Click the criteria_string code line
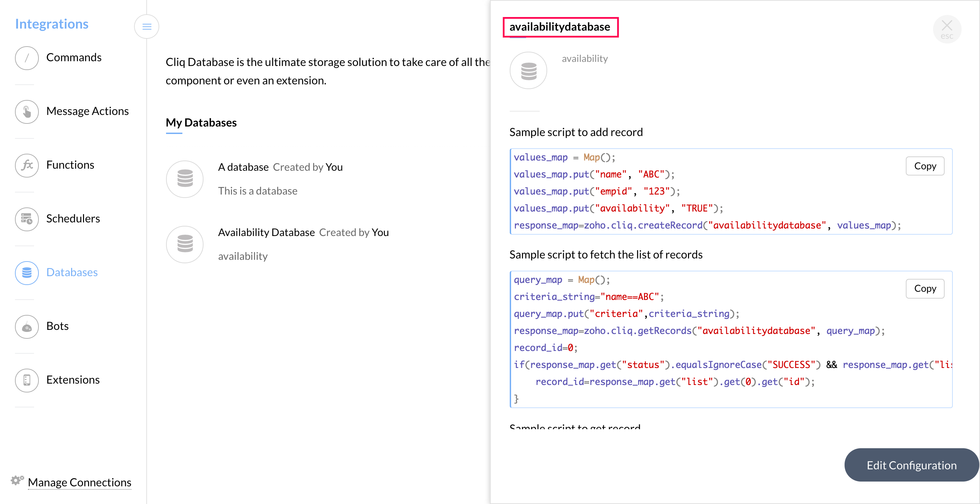The width and height of the screenshot is (980, 504). point(589,297)
